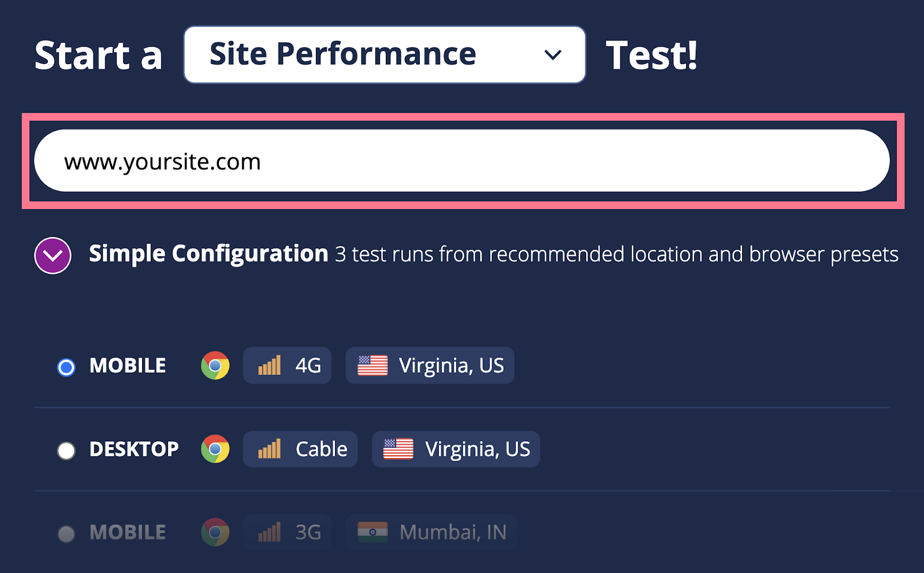Click the website URL input field
This screenshot has height=573, width=924.
[x=461, y=161]
